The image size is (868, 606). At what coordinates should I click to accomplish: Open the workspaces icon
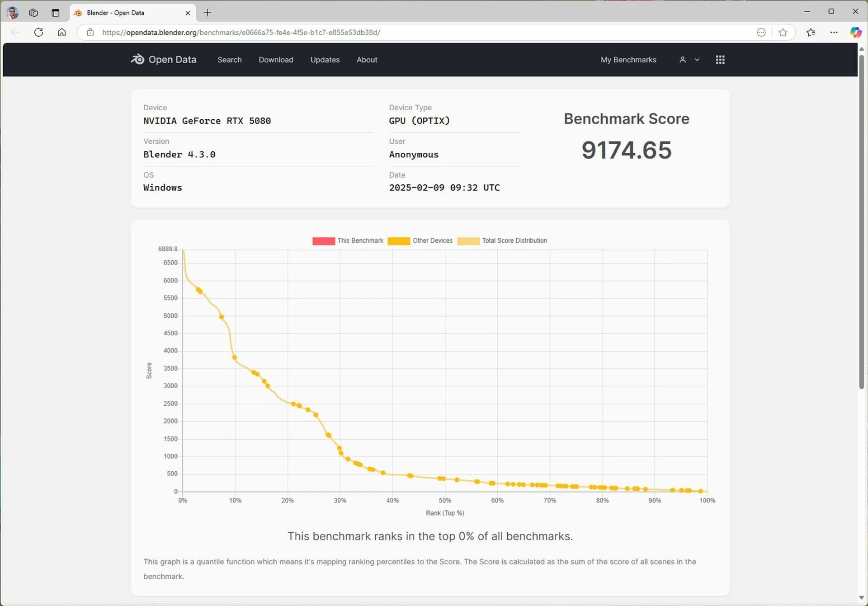point(33,13)
